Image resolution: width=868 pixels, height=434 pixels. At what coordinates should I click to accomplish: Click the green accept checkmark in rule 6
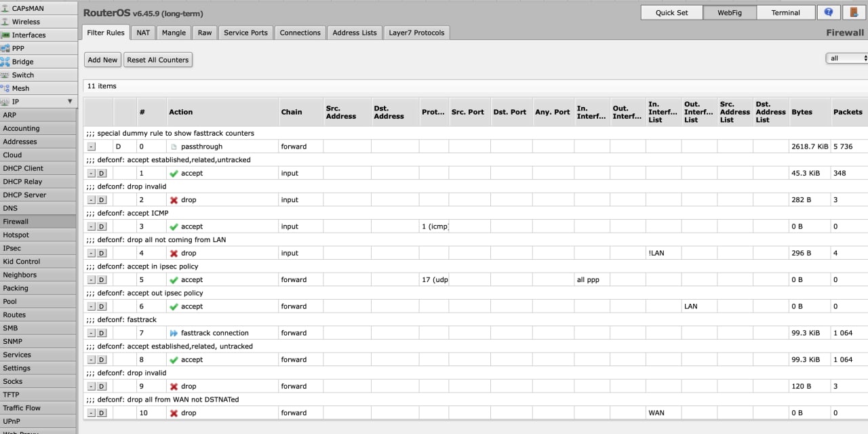(174, 307)
